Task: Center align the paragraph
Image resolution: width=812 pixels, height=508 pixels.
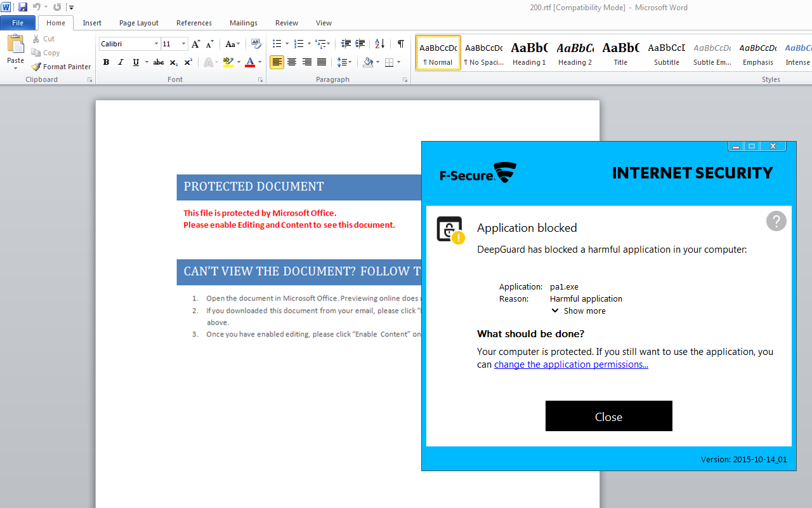Action: [292, 62]
